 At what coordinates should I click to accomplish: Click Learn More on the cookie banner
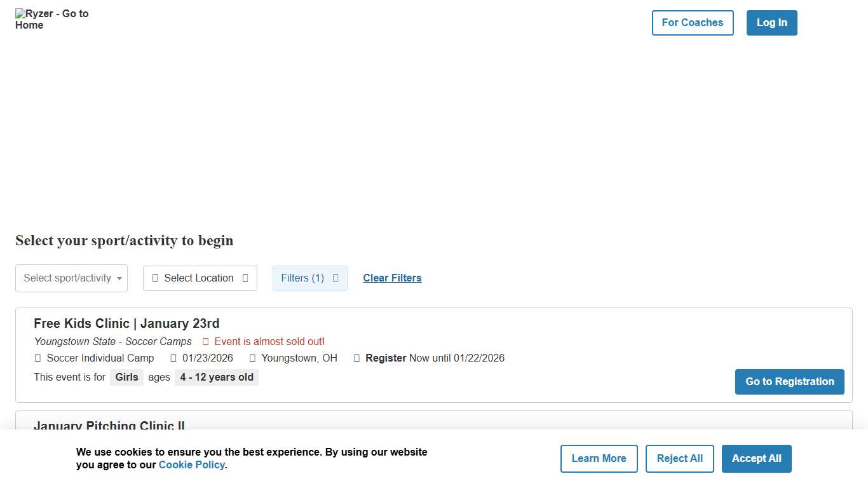coord(599,459)
